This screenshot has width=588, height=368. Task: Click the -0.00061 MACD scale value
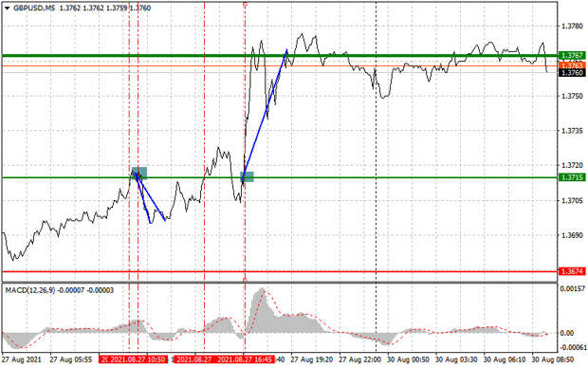coord(573,348)
